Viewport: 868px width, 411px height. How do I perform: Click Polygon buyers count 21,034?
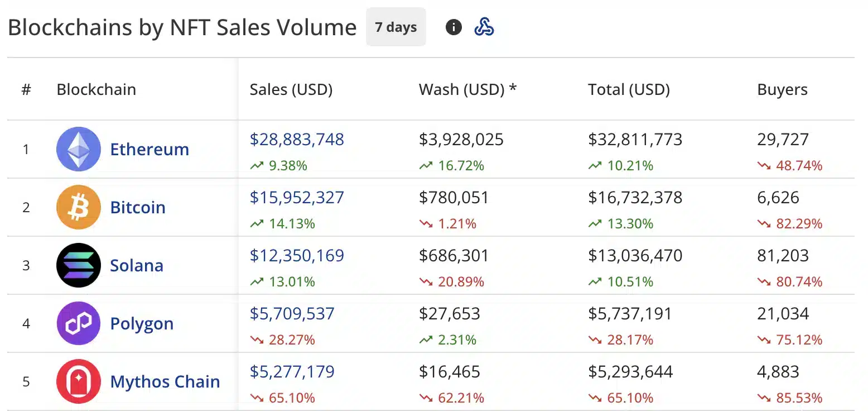(x=783, y=313)
